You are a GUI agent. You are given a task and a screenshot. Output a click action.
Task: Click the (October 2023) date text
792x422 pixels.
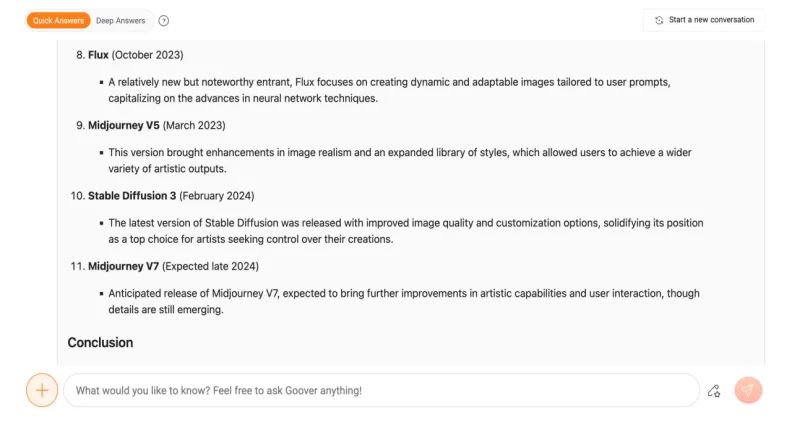click(147, 55)
